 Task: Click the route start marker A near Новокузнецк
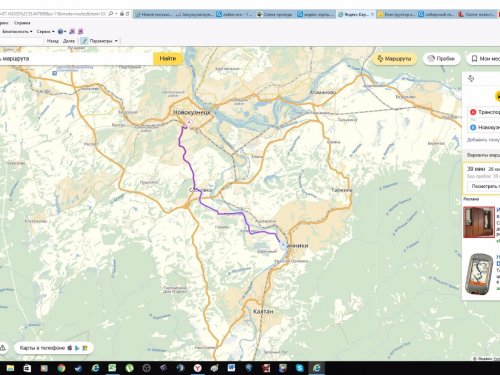pos(189,123)
